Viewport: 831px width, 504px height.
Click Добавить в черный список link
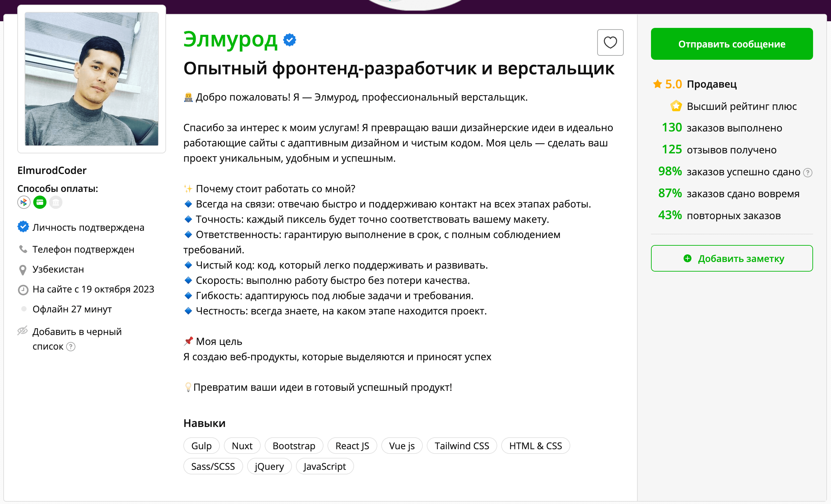click(77, 332)
